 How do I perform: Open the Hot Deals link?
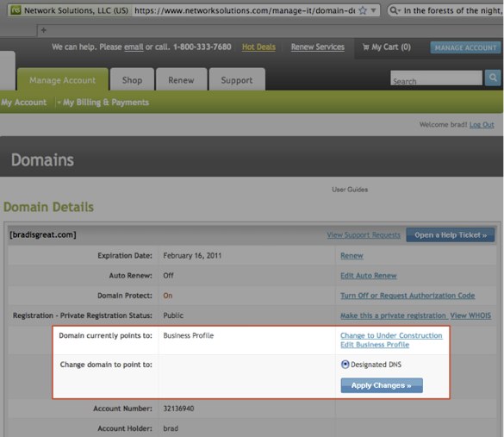pos(258,47)
